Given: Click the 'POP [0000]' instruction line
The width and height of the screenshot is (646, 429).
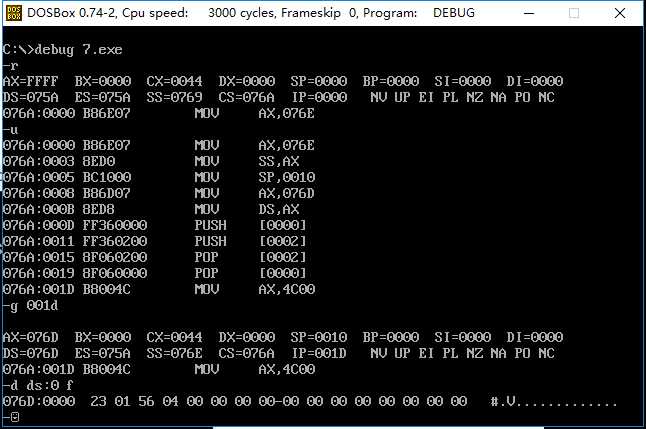Looking at the screenshot, I should click(155, 273).
